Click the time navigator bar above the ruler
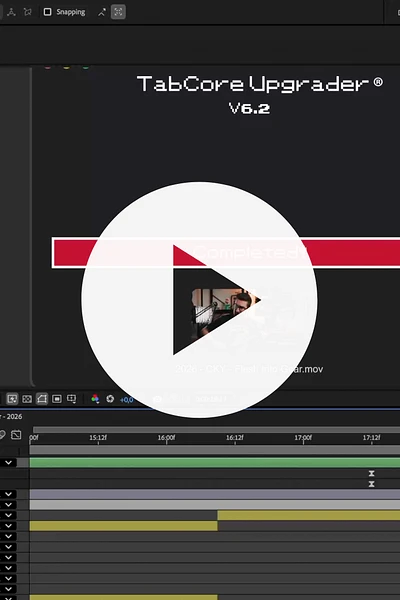The width and height of the screenshot is (400, 600). (216, 430)
